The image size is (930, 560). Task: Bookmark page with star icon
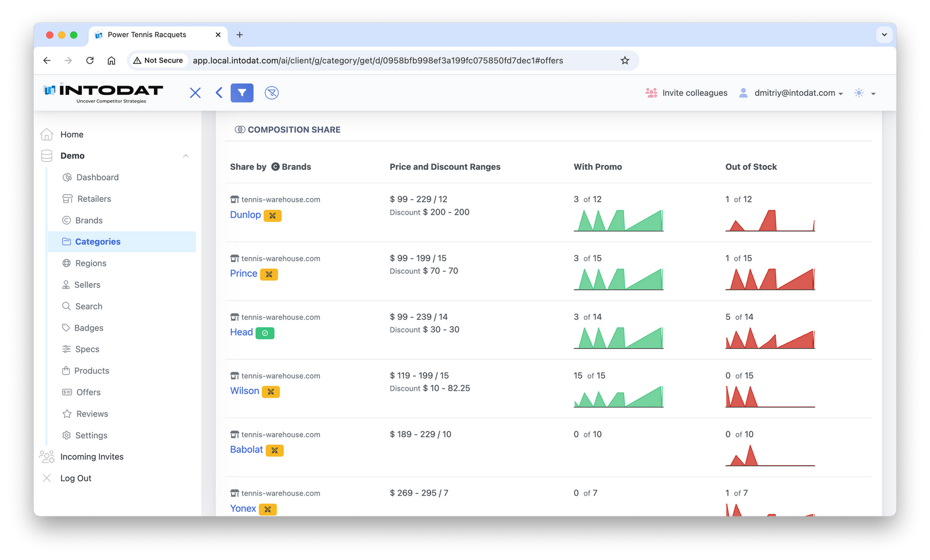point(625,61)
